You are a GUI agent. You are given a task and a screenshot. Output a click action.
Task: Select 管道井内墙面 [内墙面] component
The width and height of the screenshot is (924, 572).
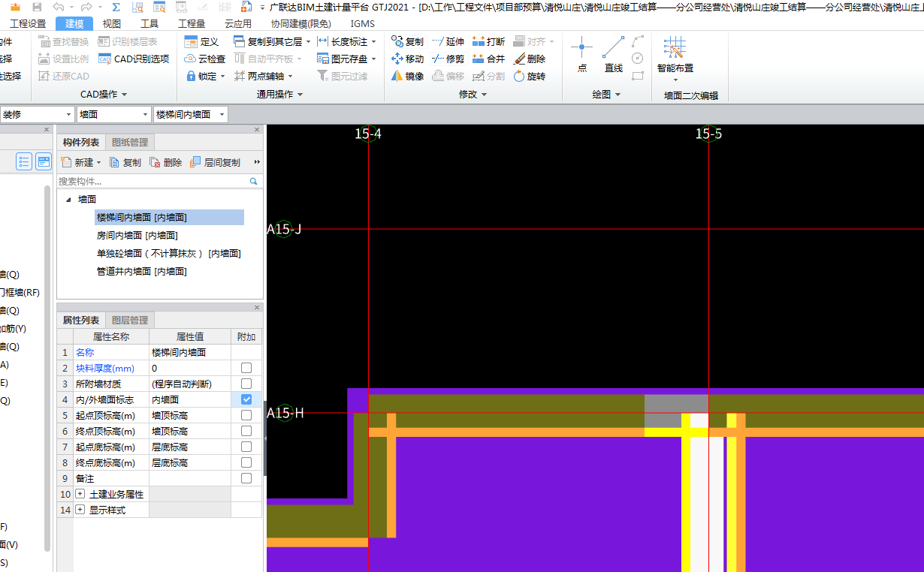click(141, 271)
